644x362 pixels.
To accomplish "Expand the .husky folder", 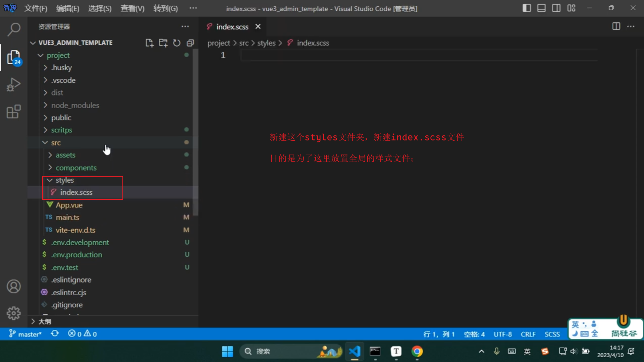I will (x=61, y=68).
